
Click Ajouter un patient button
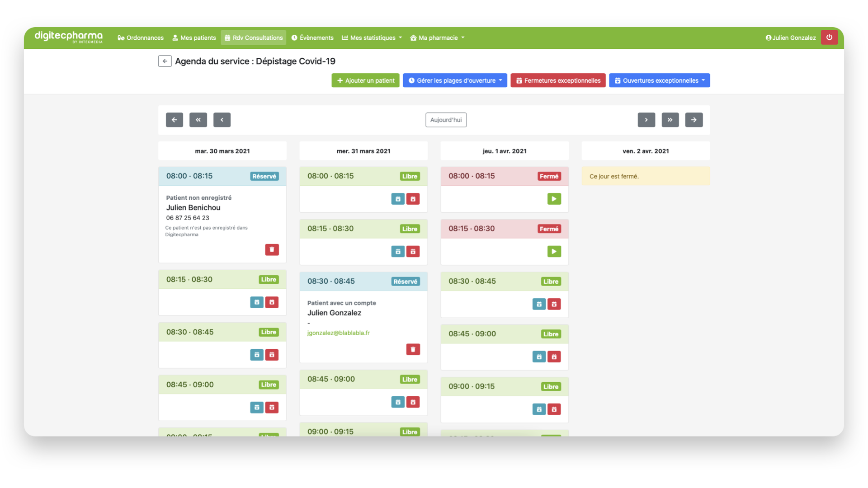click(365, 80)
